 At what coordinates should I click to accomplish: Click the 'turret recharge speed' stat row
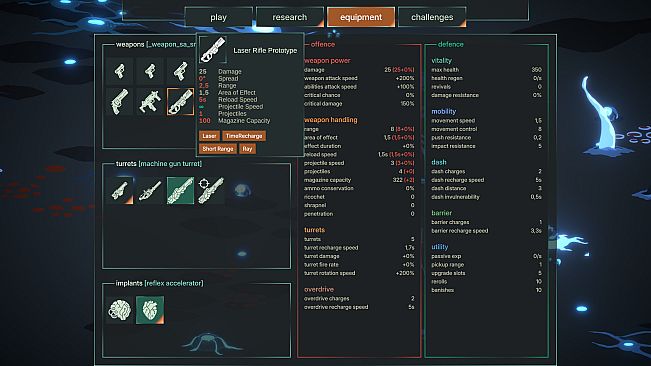coord(359,247)
